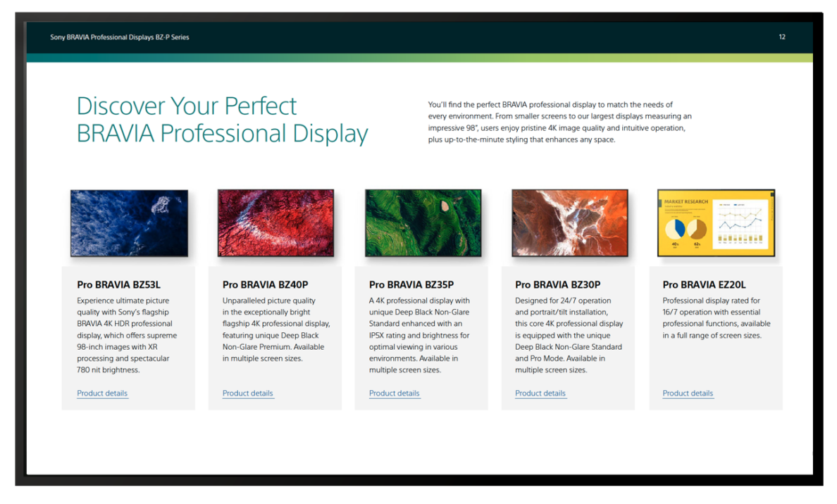Screen dimensions: 837x504
Task: Open Product details for Pro BRAVIA EZ20L
Action: click(x=688, y=393)
